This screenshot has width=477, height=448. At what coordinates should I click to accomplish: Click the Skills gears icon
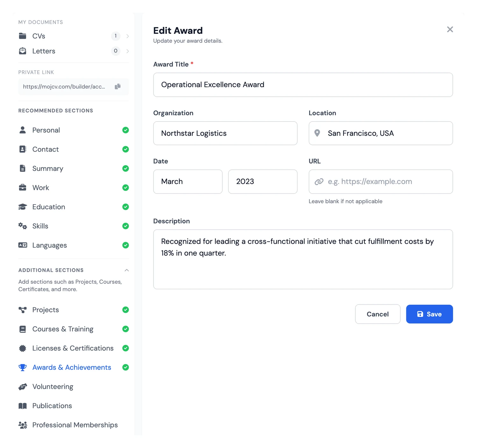(23, 226)
